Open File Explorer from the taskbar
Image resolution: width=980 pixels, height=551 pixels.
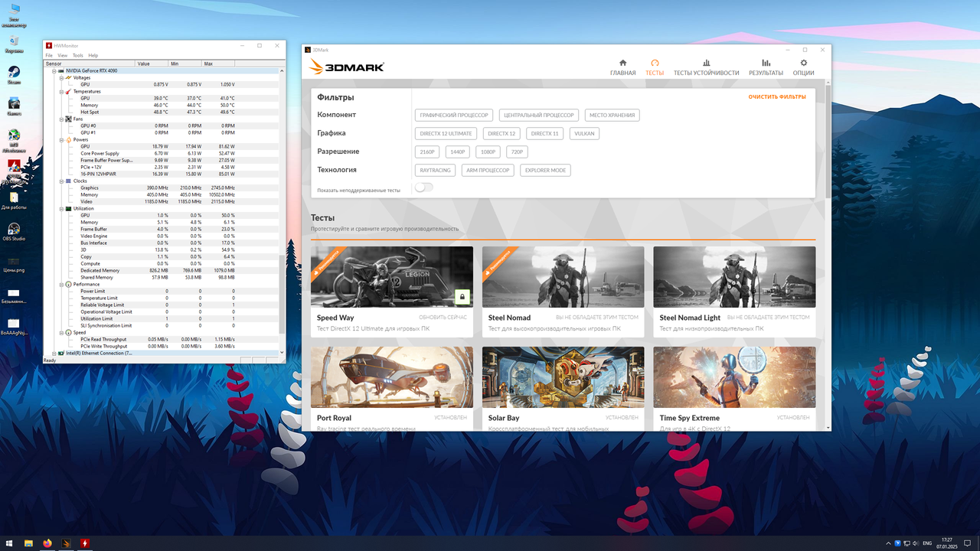tap(29, 543)
